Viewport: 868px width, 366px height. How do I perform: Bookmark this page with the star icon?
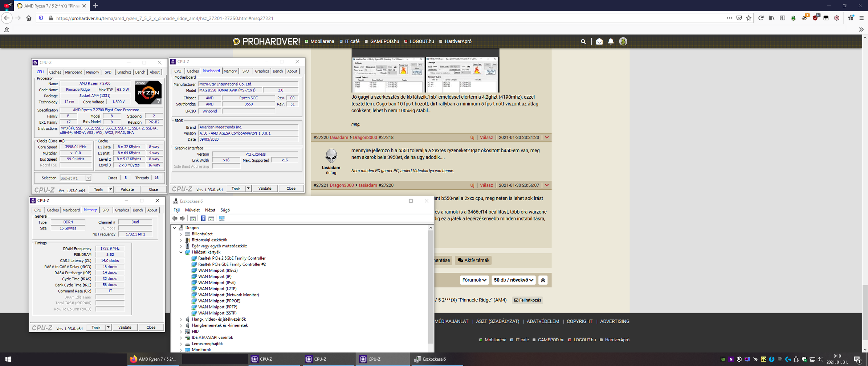(x=749, y=18)
